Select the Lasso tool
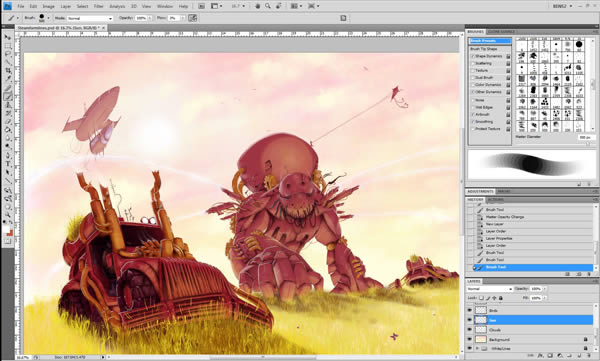This screenshot has width=600, height=361. 7,54
